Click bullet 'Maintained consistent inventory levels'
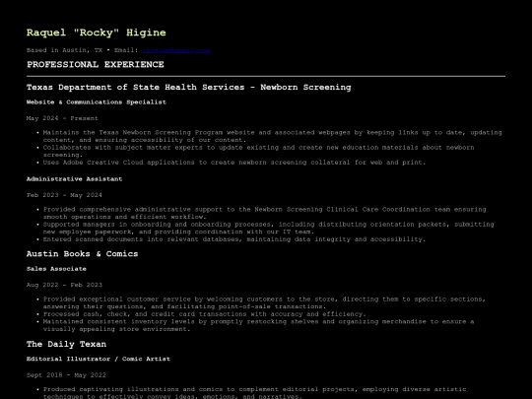Viewport: 532px width, 399px height. 258,325
